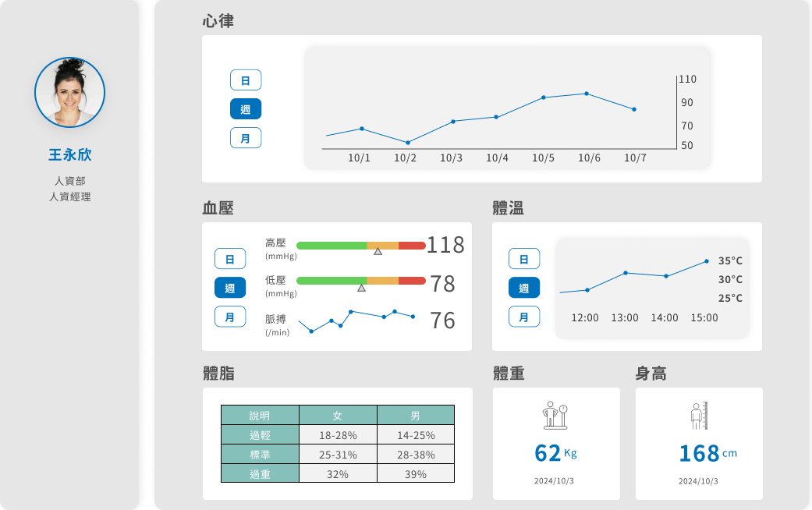The height and width of the screenshot is (510, 812).
Task: Click the 10/6 heart rate data point
Action: tap(587, 94)
